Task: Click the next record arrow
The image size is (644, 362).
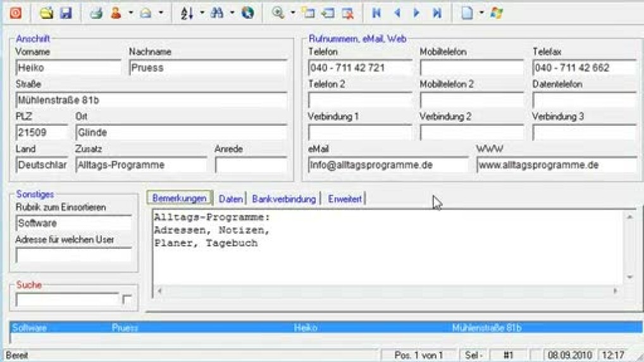Action: coord(416,13)
